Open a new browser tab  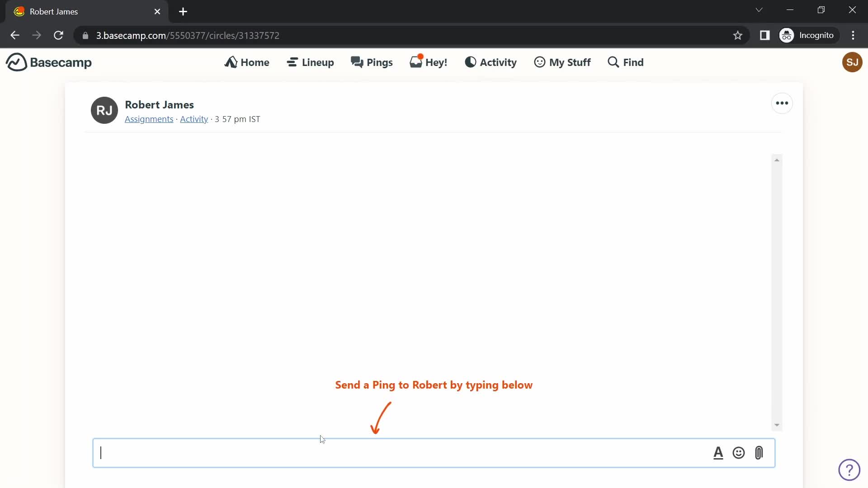[183, 12]
